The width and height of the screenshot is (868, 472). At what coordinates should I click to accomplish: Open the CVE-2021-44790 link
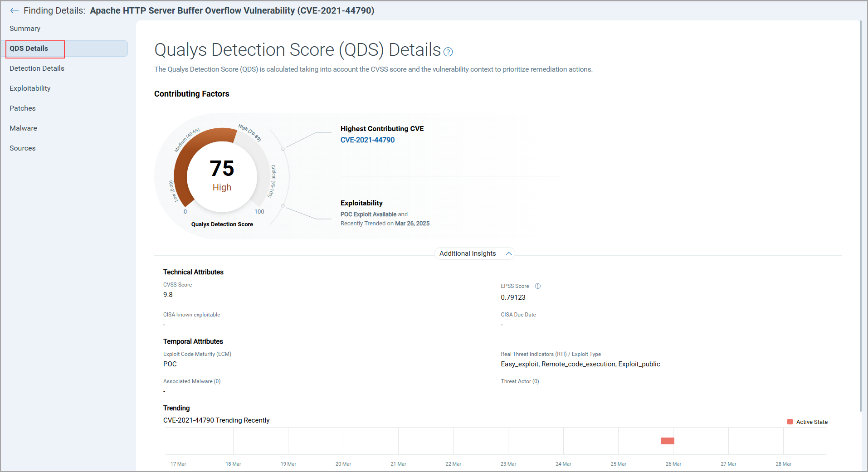point(367,140)
